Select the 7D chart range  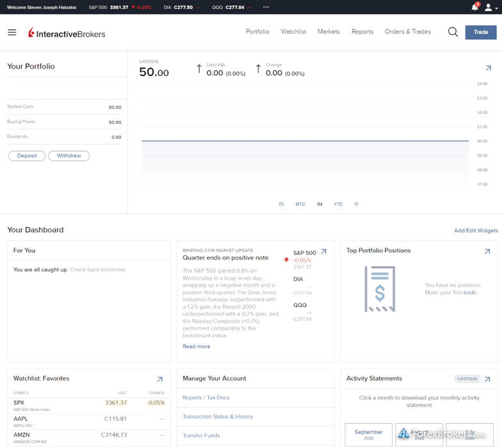click(281, 204)
